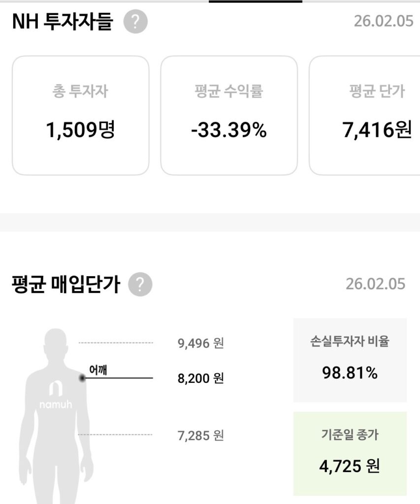Open the help icon next to 평균 매입단가
Image resolution: width=420 pixels, height=504 pixels.
(140, 284)
